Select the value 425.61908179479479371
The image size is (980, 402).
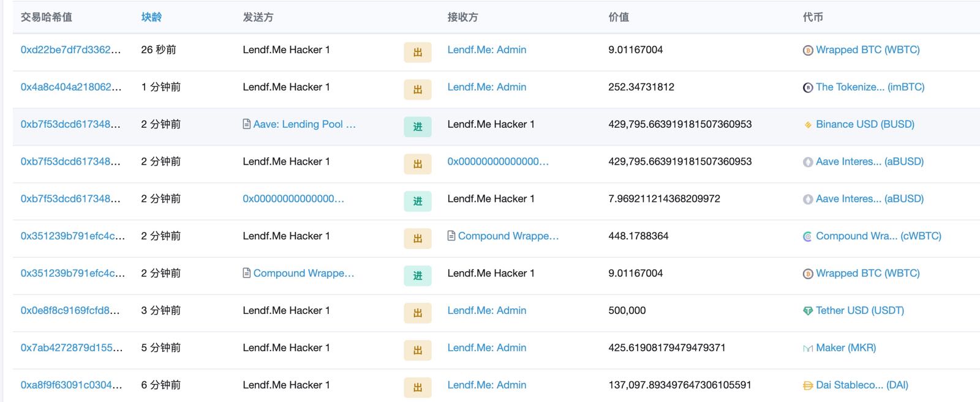(667, 348)
